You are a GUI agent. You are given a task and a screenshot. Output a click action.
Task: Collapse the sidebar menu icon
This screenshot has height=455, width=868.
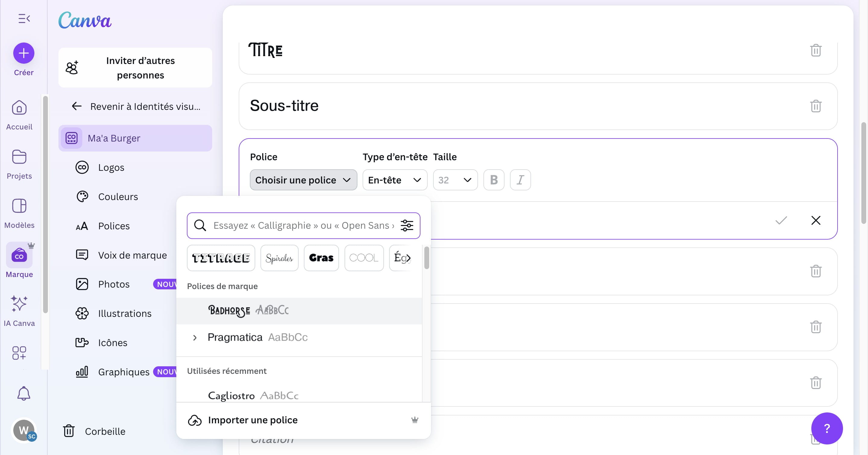24,18
